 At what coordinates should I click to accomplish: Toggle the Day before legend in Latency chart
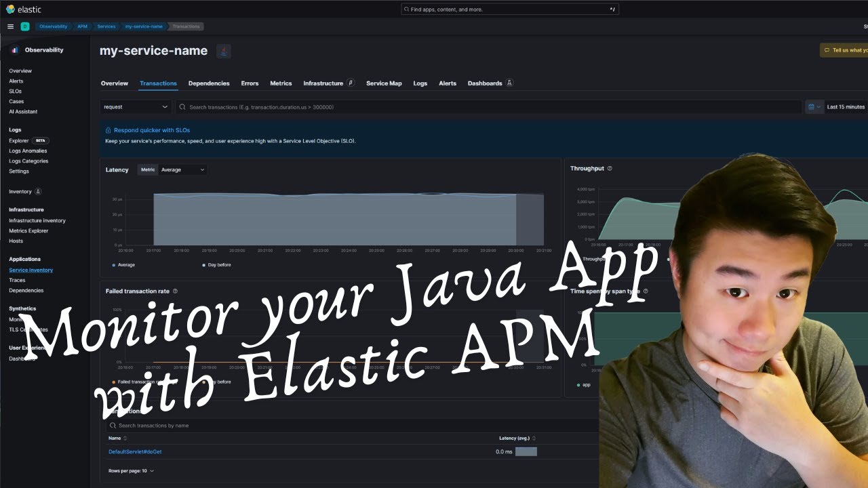pos(216,265)
